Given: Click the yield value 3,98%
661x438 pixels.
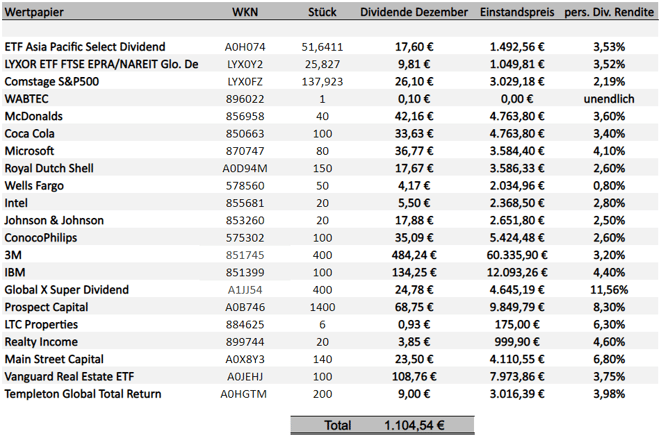Looking at the screenshot, I should pos(609,394).
